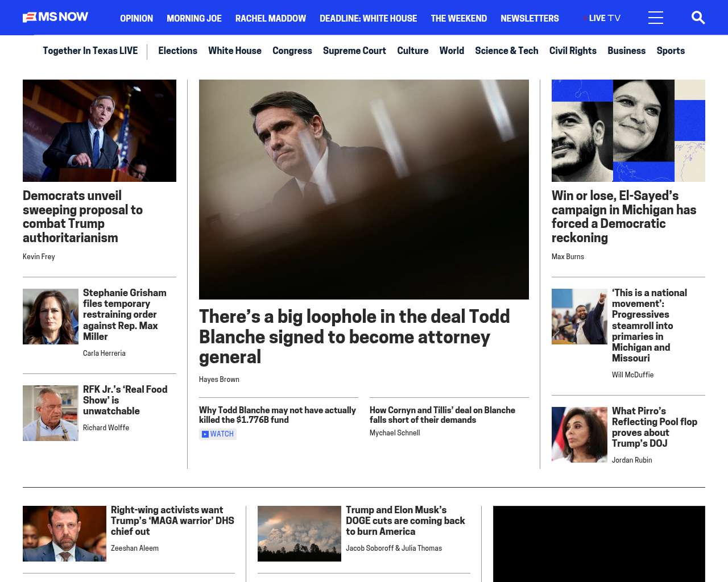Read Democrats unveil sweeping proposal headline
The width and height of the screenshot is (728, 582).
[x=82, y=217]
